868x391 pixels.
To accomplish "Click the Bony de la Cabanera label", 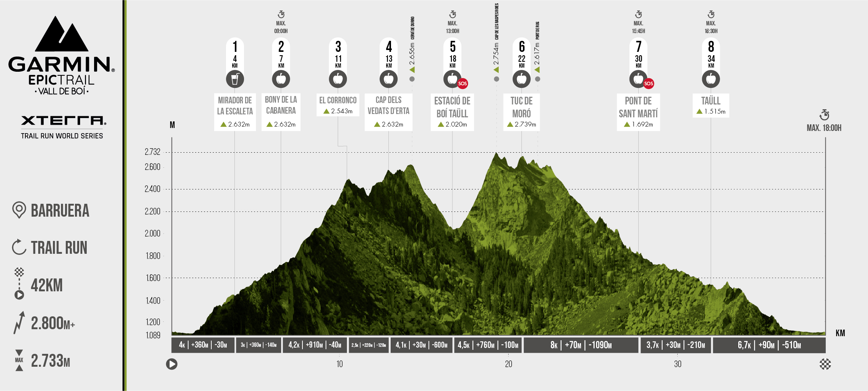I will pos(281,112).
